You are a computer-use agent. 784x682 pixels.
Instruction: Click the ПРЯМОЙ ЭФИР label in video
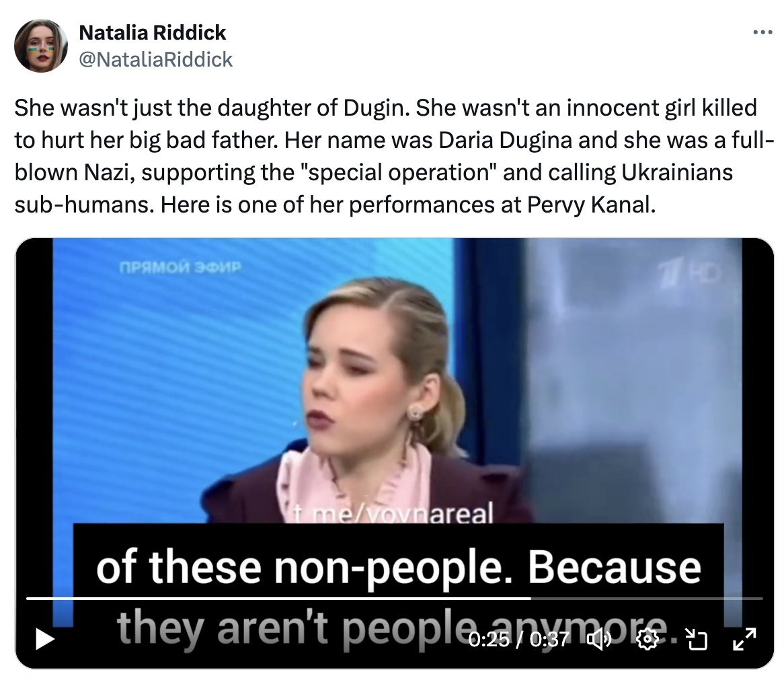(x=180, y=268)
